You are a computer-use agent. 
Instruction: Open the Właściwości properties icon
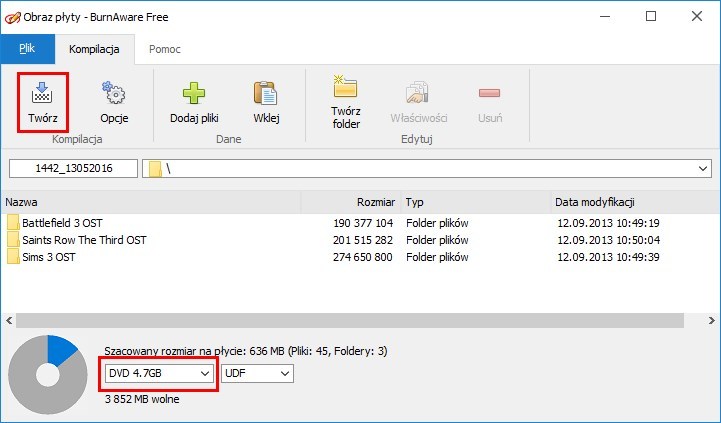(418, 92)
